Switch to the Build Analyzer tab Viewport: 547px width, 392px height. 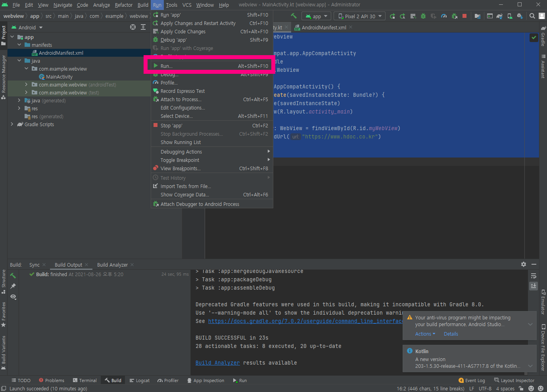[112, 265]
